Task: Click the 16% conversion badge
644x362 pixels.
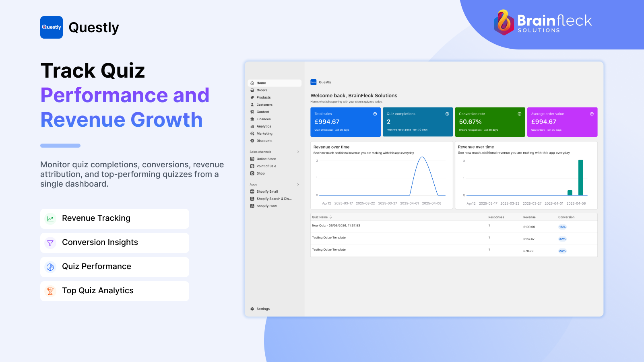Action: point(562,227)
